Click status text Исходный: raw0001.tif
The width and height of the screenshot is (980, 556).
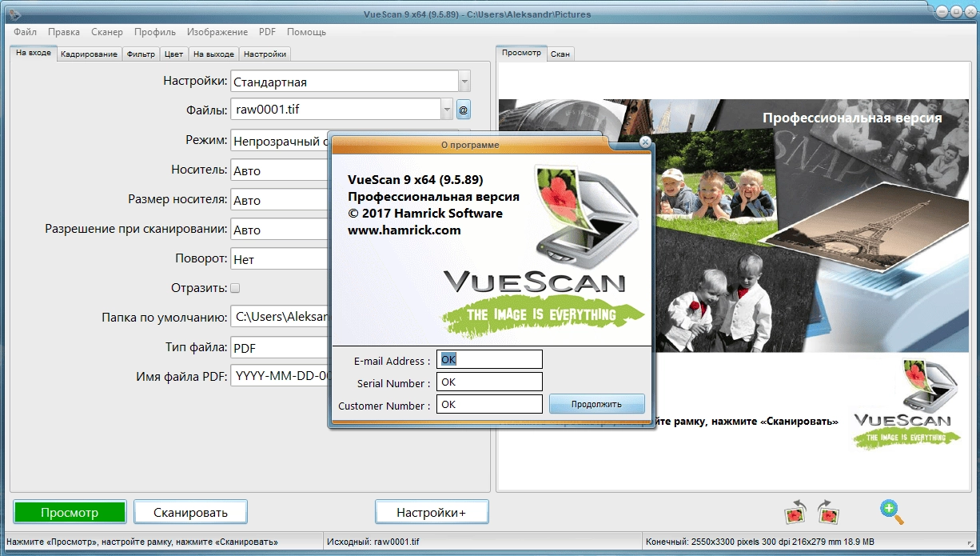coord(372,542)
